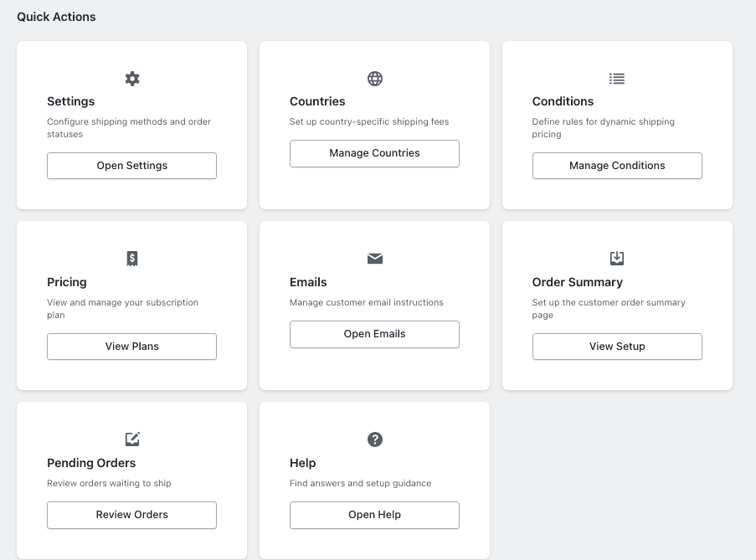The height and width of the screenshot is (560, 756).
Task: Review pending orders via Review Orders
Action: tap(131, 515)
